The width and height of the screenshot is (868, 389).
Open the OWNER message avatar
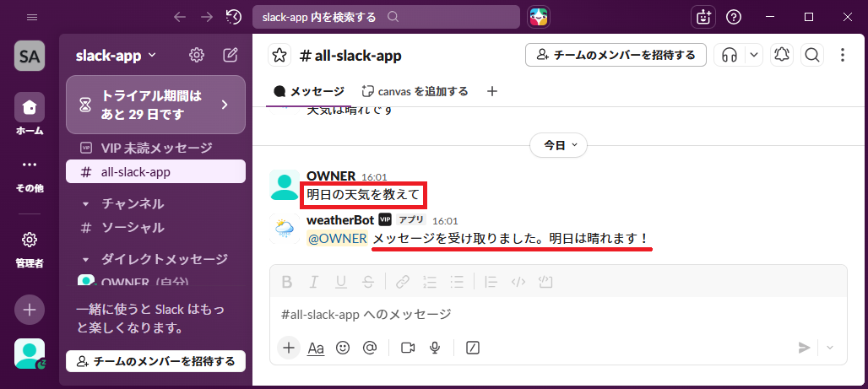tap(285, 185)
